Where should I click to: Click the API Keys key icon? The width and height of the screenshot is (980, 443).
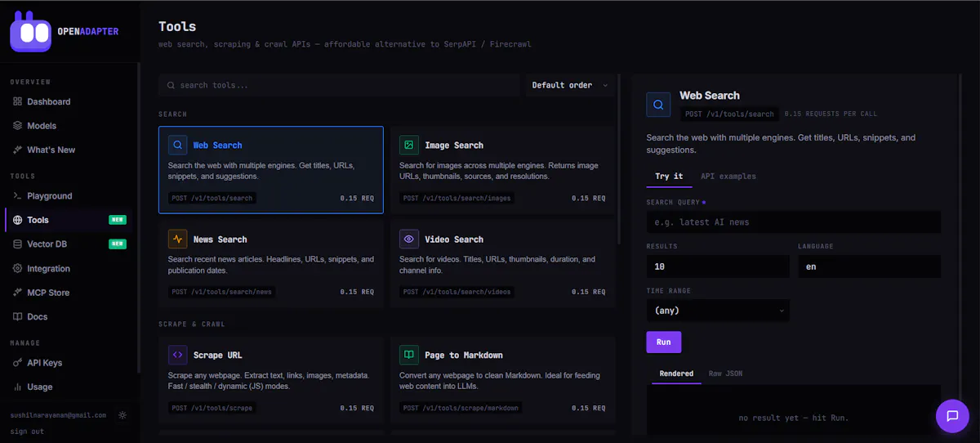(18, 363)
